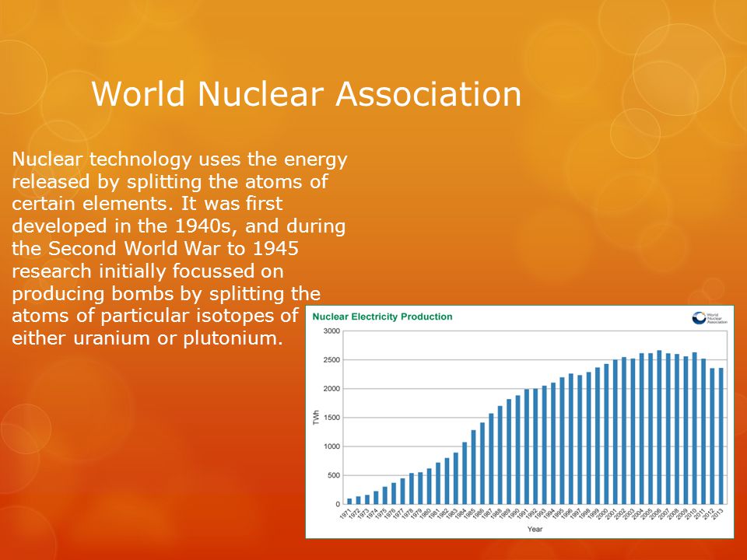Screen dimensions: 747x560
Task: Select the Nuclear Electricity Production chart image
Action: coord(519,422)
